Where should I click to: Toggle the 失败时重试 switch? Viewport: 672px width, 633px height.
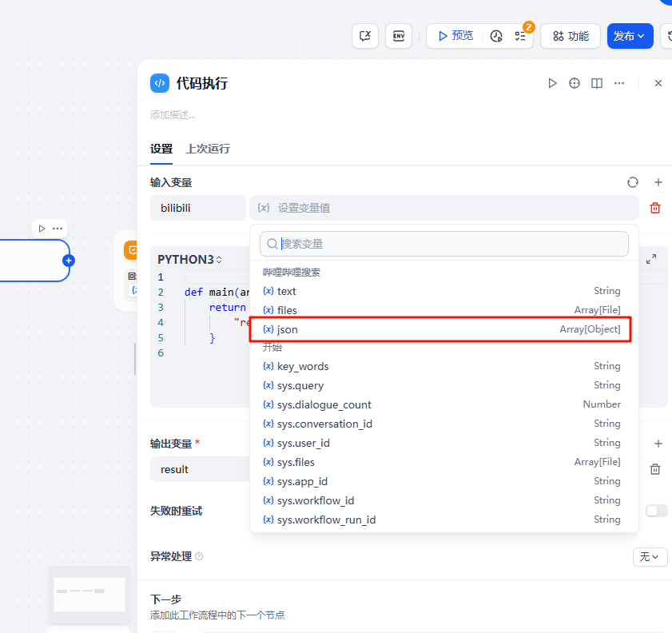pos(656,511)
